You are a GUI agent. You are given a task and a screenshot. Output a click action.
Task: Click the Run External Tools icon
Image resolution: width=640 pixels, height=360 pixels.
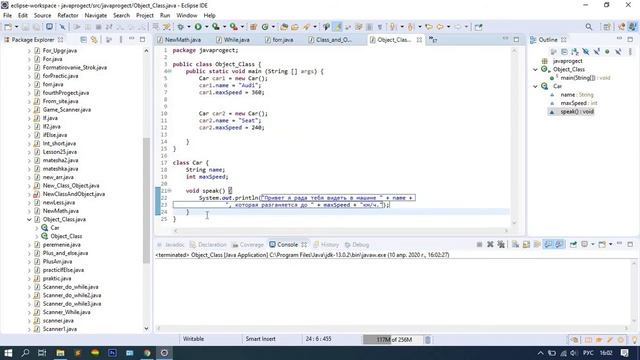233,27
